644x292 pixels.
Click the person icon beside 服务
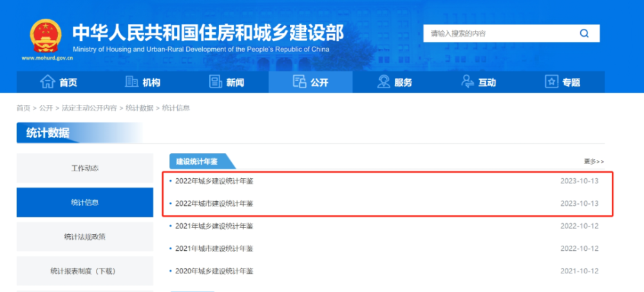coord(384,82)
